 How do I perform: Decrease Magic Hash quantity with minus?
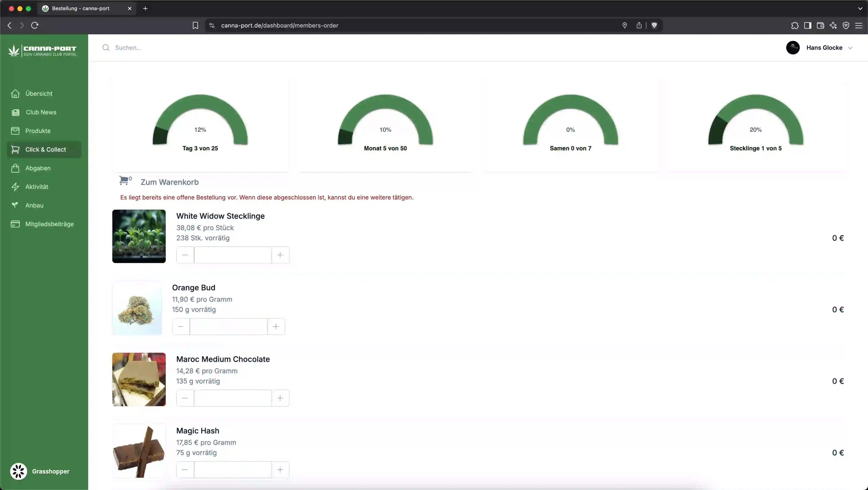pos(185,470)
